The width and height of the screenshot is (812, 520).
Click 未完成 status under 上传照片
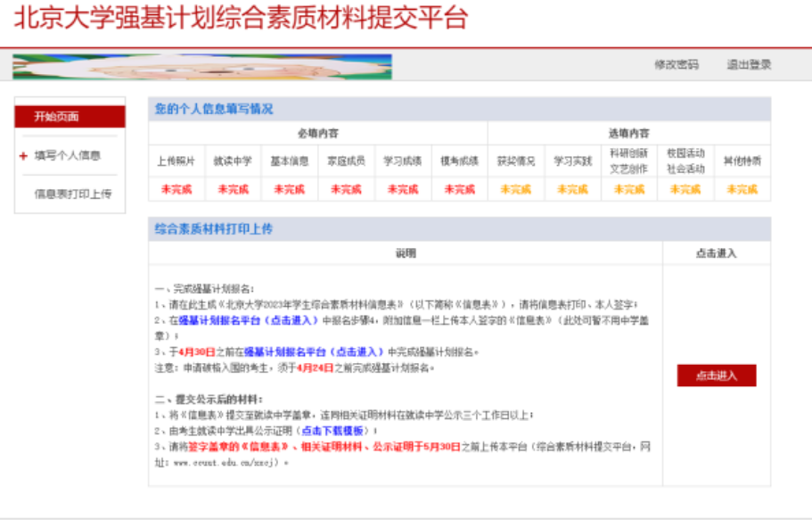(x=176, y=189)
